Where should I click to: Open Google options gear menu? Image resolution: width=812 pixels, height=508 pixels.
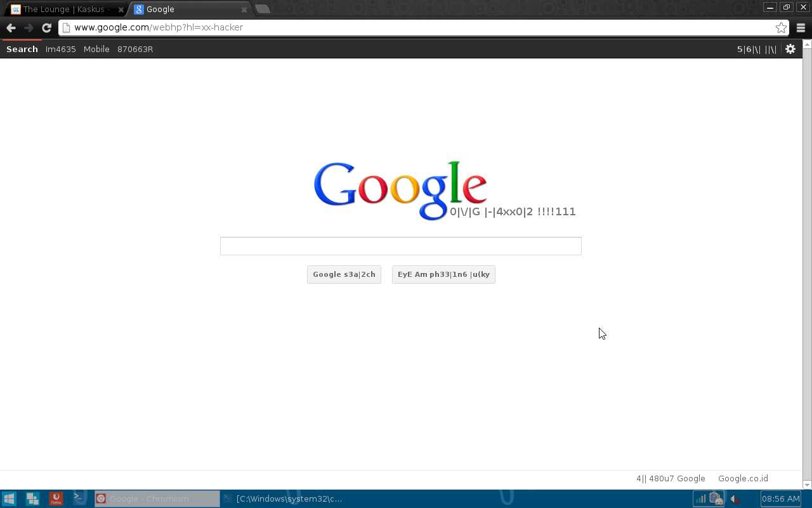790,49
